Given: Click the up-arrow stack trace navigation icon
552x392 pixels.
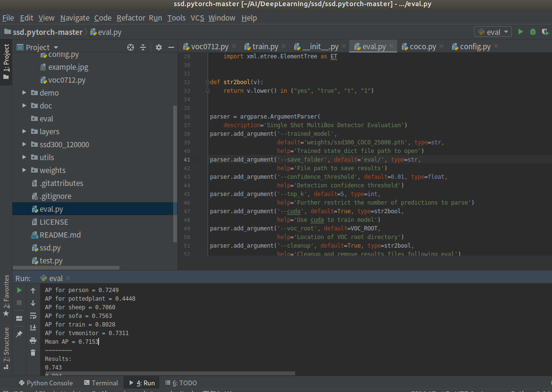Looking at the screenshot, I should click(33, 290).
